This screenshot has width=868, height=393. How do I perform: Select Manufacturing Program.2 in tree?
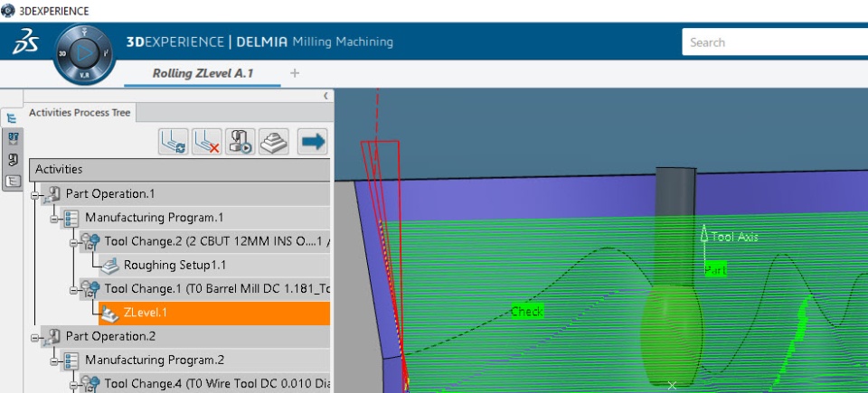coord(155,360)
